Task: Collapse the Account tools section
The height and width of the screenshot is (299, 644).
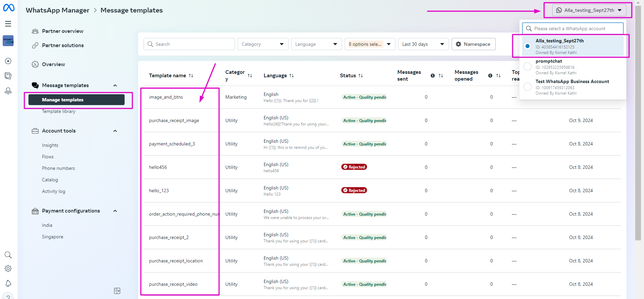Action: [115, 131]
